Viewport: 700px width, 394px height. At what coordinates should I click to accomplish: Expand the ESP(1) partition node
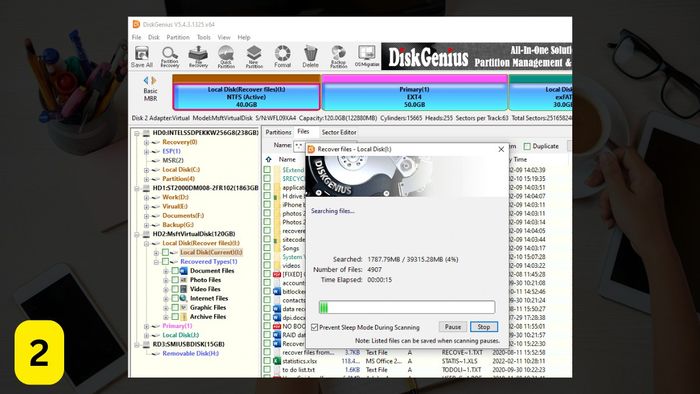[x=146, y=152]
